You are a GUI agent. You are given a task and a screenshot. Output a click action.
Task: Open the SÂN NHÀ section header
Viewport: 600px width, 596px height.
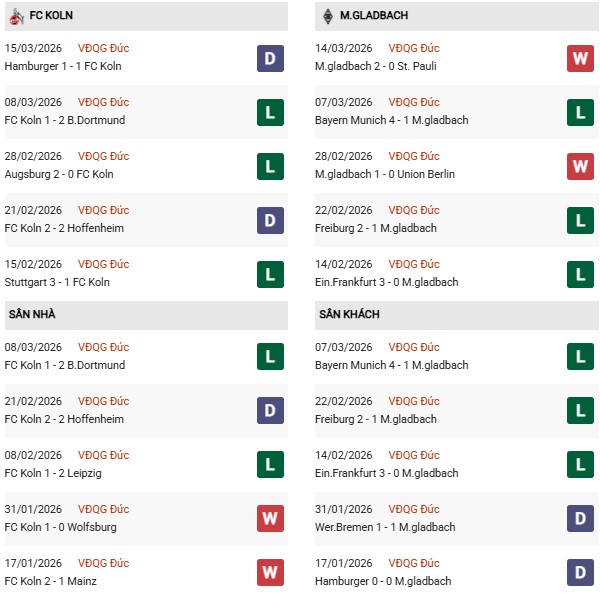point(32,314)
